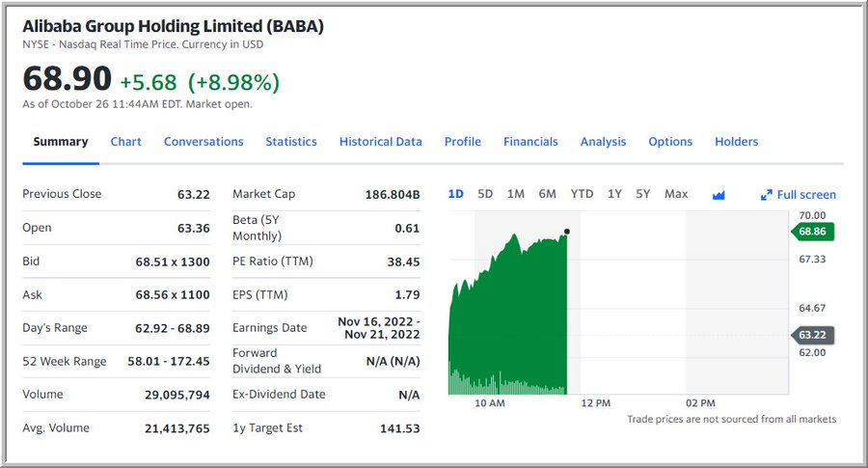The width and height of the screenshot is (868, 468).
Task: Click the Full screen link text
Action: click(x=806, y=195)
